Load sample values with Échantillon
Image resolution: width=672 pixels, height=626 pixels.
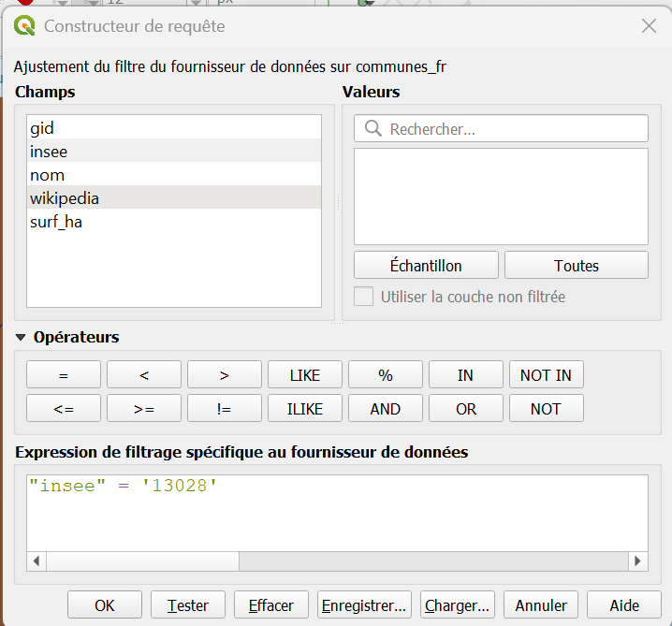(426, 265)
